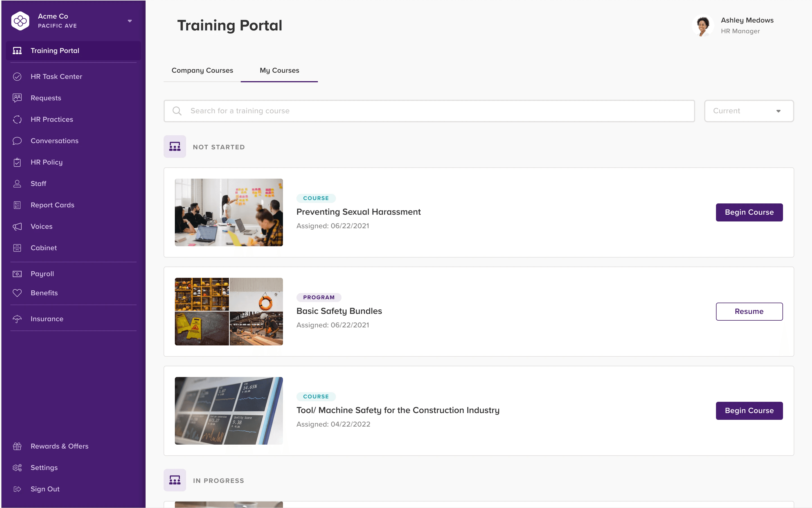Click the training course search field
Image resolution: width=812 pixels, height=508 pixels.
click(429, 111)
